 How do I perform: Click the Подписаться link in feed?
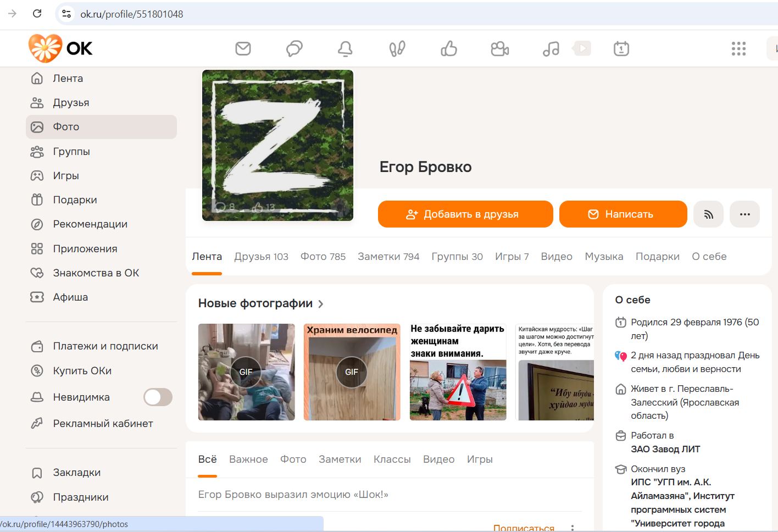pyautogui.click(x=524, y=528)
